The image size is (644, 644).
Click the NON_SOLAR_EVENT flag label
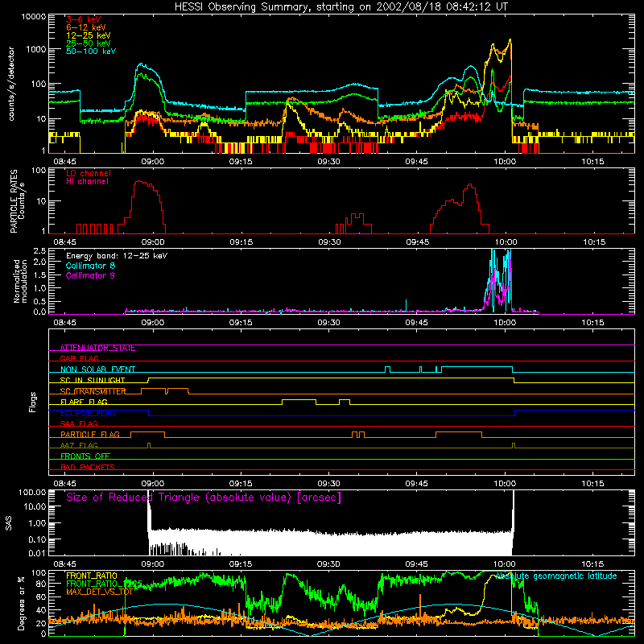97,369
